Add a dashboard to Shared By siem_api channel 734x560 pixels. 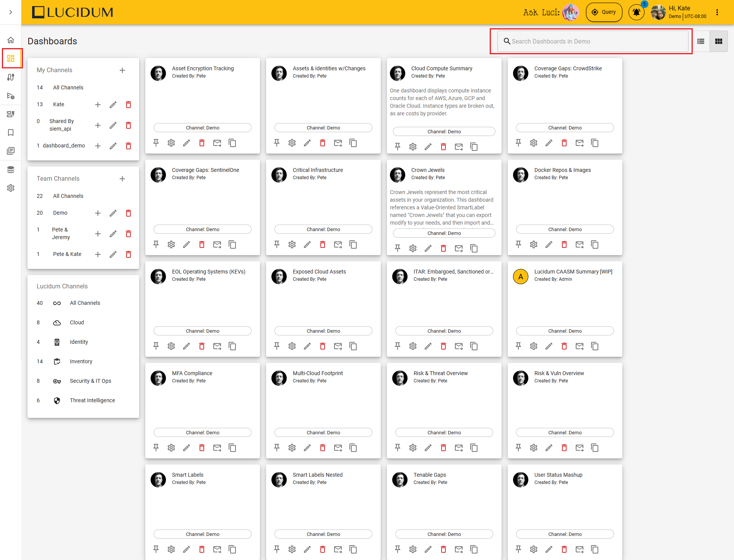[x=98, y=125]
